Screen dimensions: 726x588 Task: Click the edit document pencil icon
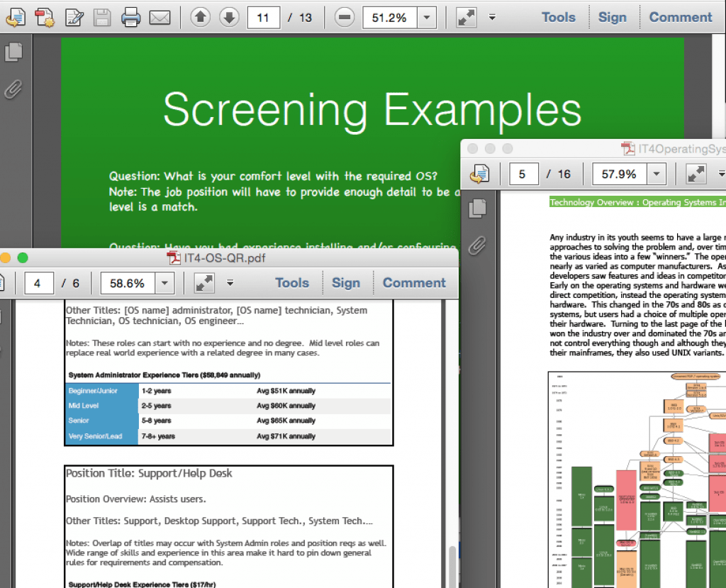click(x=74, y=18)
